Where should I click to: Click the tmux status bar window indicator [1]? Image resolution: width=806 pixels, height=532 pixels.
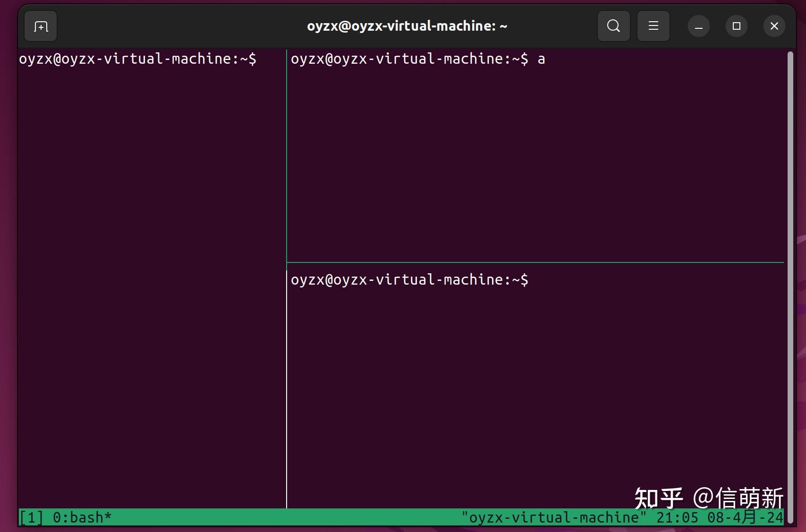[x=30, y=517]
